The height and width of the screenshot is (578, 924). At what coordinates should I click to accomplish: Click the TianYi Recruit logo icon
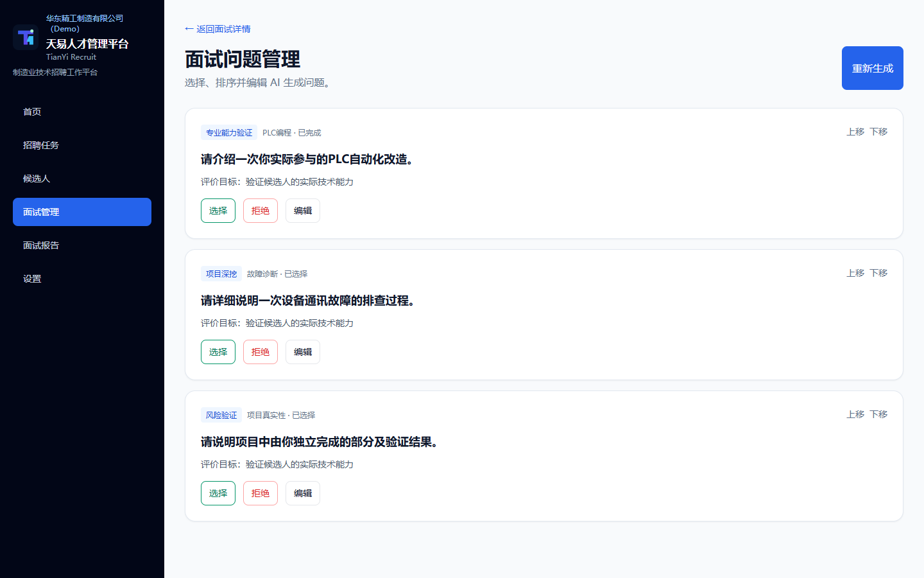[26, 37]
